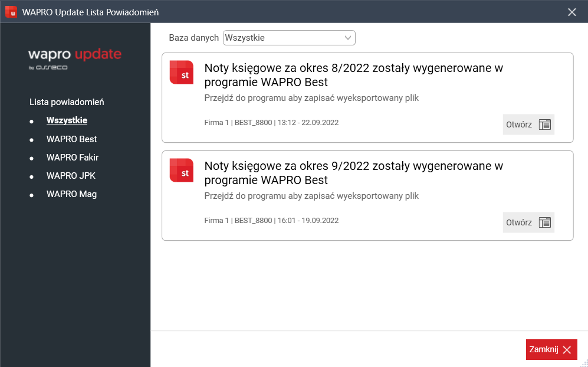Click the 'st' icon of the 9/2022 notification
This screenshot has height=367, width=588.
coord(182,170)
